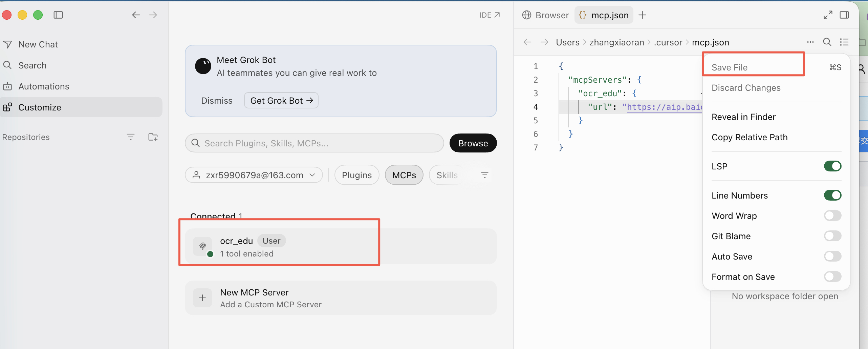The image size is (868, 349).
Task: Add a new tab with plus icon
Action: (x=642, y=15)
